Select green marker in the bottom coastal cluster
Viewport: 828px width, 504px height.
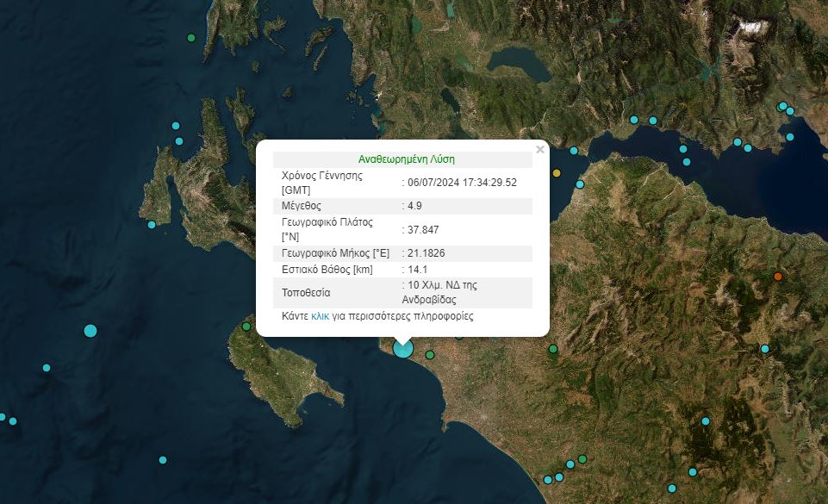coord(582,459)
